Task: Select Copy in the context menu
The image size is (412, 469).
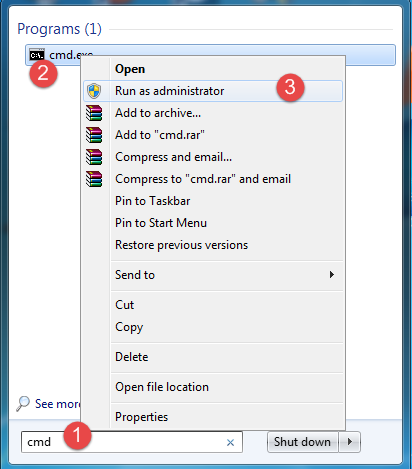Action: 213,327
